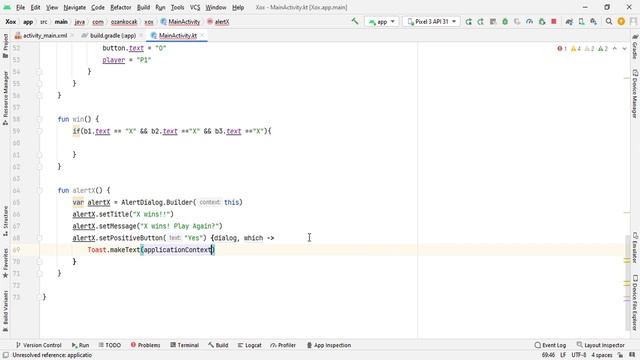
Task: Close the MainActivity.kt tab
Action: [x=202, y=36]
